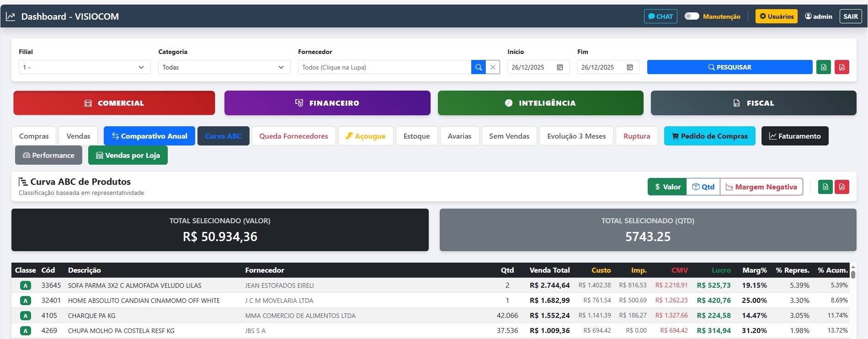Click the table's vertical scrollbar thumb
The image size is (868, 339).
853,274
